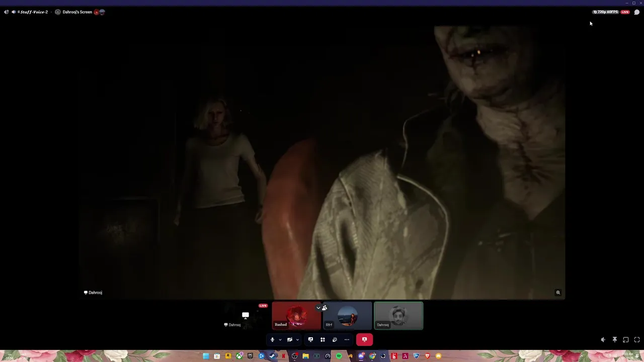The height and width of the screenshot is (362, 644).
Task: Open Steam from the taskbar
Action: (272, 356)
